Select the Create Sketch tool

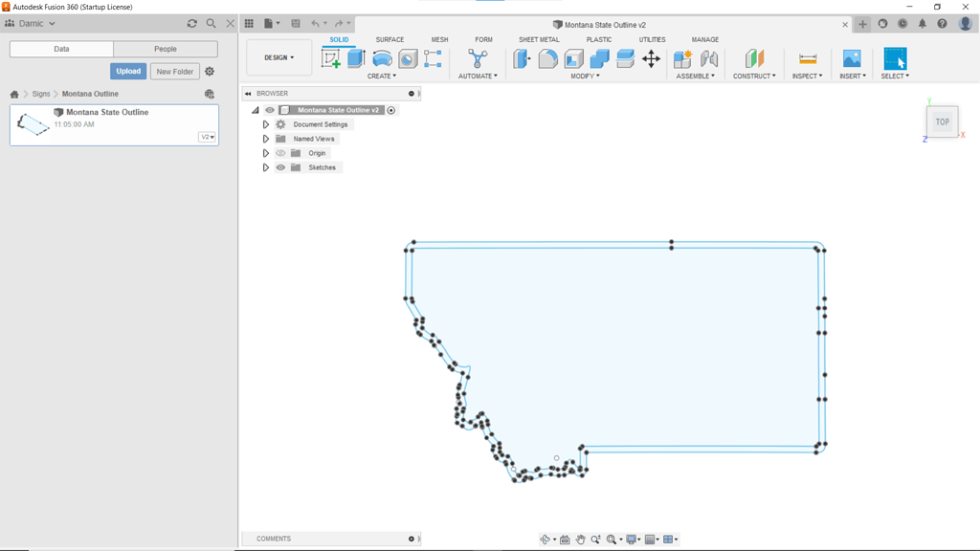[333, 58]
